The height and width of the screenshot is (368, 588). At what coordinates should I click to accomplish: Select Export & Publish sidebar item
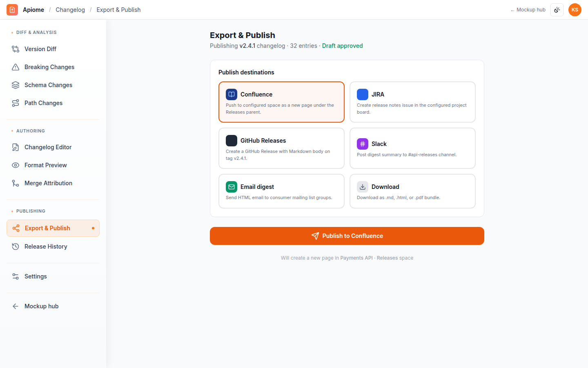click(x=53, y=228)
